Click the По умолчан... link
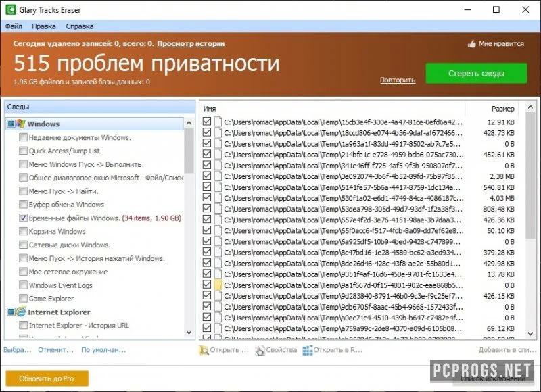 (103, 350)
